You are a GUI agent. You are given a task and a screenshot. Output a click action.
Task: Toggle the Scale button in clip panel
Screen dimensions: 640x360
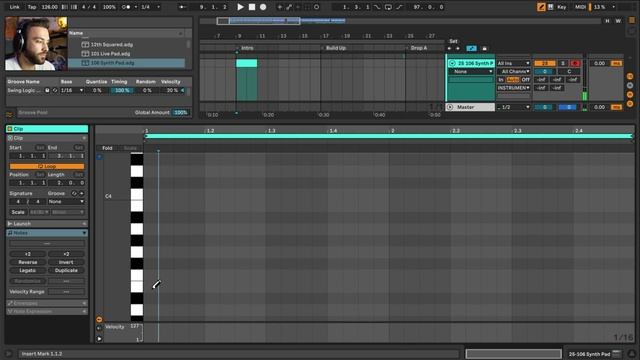pos(18,212)
